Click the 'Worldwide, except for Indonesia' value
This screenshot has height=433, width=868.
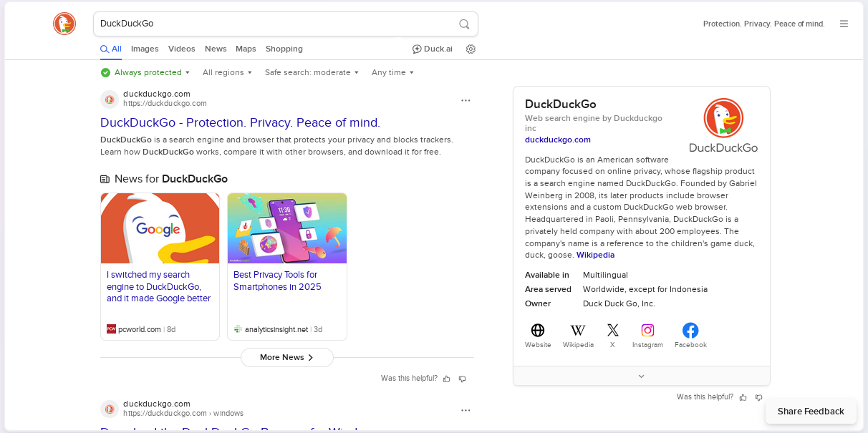pos(645,289)
